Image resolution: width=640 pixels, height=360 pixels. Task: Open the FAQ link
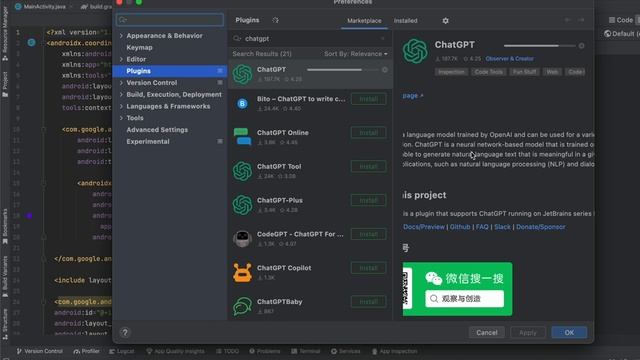coord(482,227)
